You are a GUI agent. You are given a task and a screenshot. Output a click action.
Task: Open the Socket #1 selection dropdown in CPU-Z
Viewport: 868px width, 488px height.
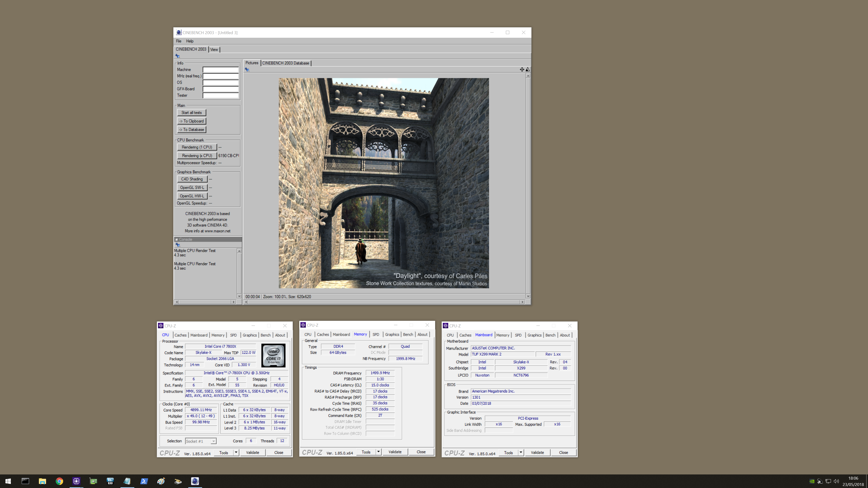pos(200,441)
